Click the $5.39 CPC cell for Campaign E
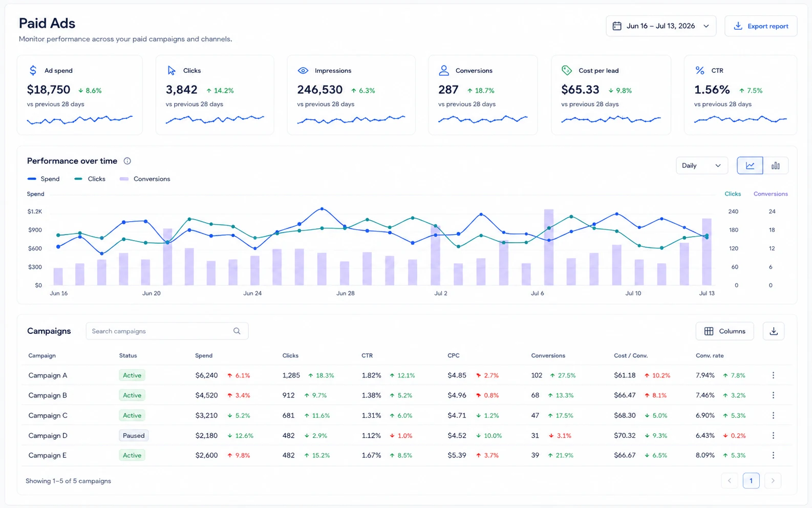 coord(457,455)
